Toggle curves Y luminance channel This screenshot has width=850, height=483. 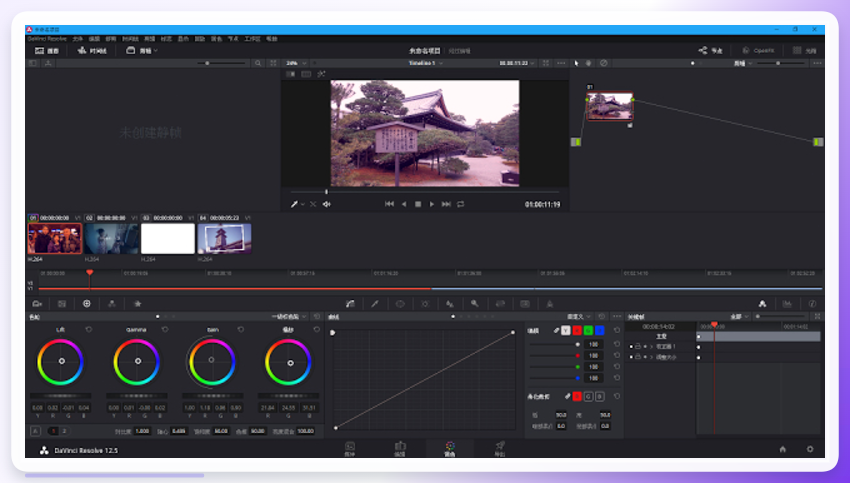(566, 330)
